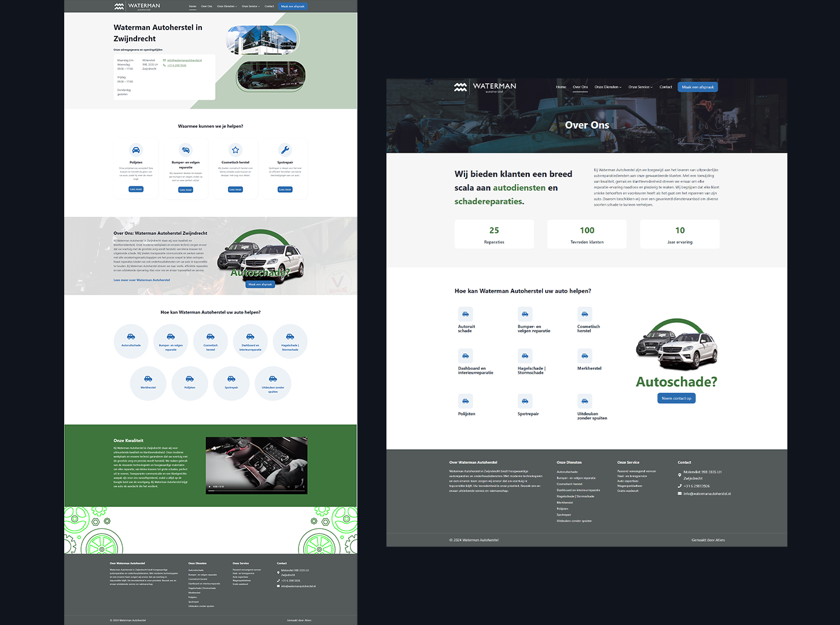The height and width of the screenshot is (625, 840).
Task: Click the star icon on Cosmetisch herstel card
Action: tap(235, 150)
